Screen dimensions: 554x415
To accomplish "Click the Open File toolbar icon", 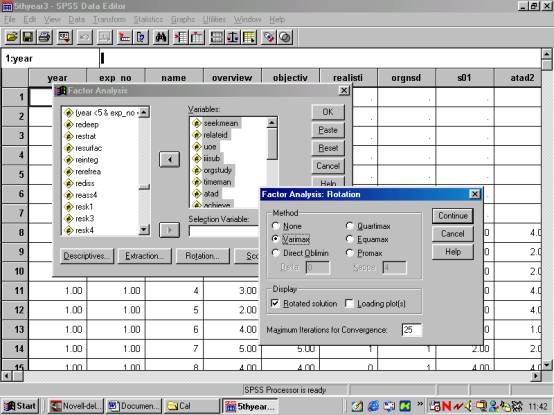I will (x=12, y=37).
